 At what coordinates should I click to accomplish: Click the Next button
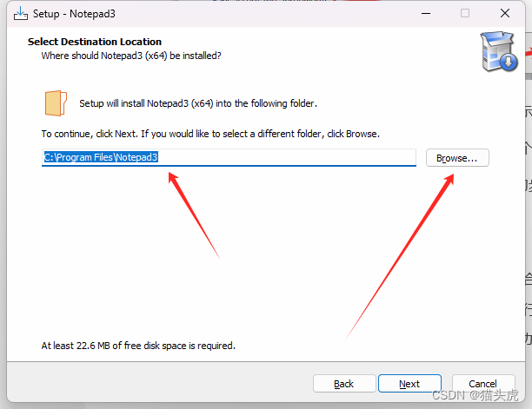coord(409,384)
